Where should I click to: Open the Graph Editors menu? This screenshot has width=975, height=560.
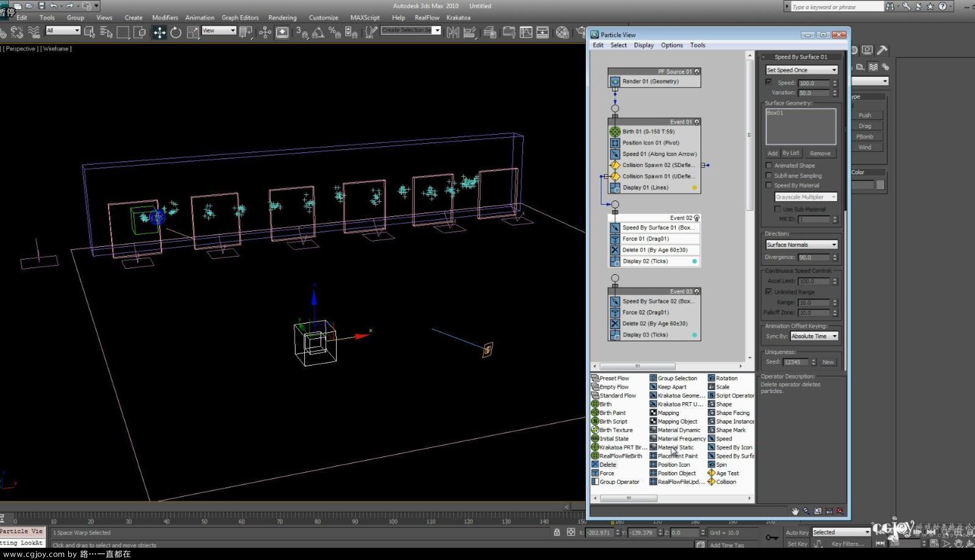(x=240, y=18)
